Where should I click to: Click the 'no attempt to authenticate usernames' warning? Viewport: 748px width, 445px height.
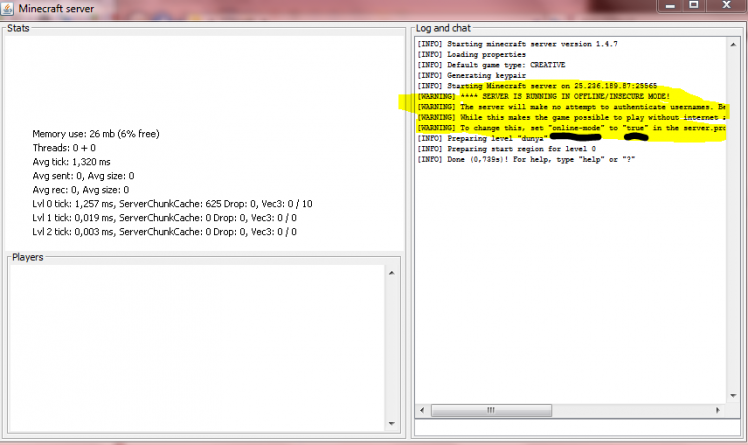(571, 107)
